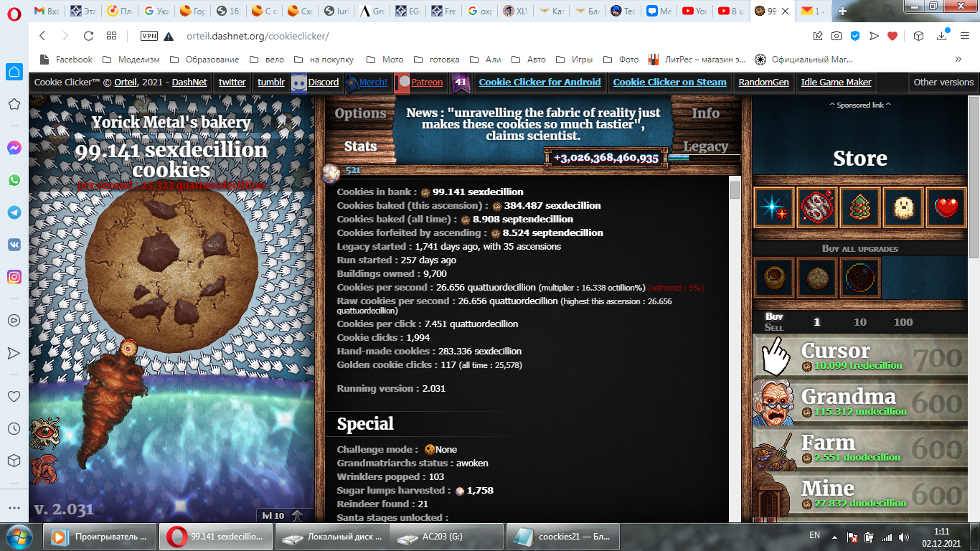Viewport: 980px width, 551px height.
Task: Click Buy all upgrades
Action: coord(859,248)
